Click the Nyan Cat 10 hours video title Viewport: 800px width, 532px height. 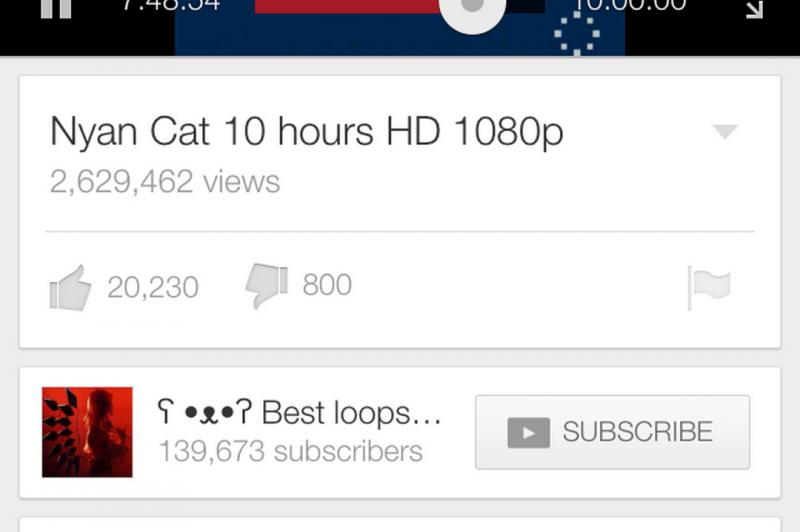click(307, 132)
